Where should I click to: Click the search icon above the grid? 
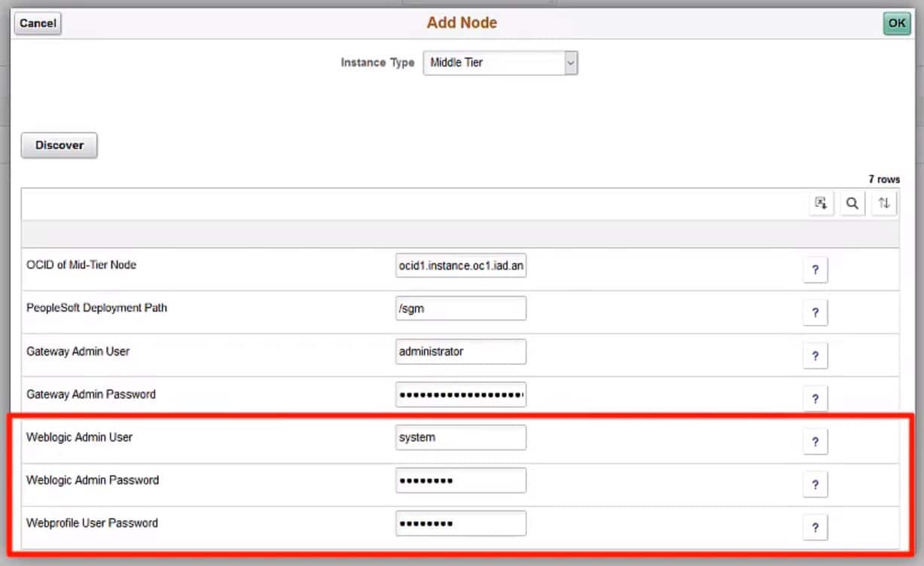point(852,202)
